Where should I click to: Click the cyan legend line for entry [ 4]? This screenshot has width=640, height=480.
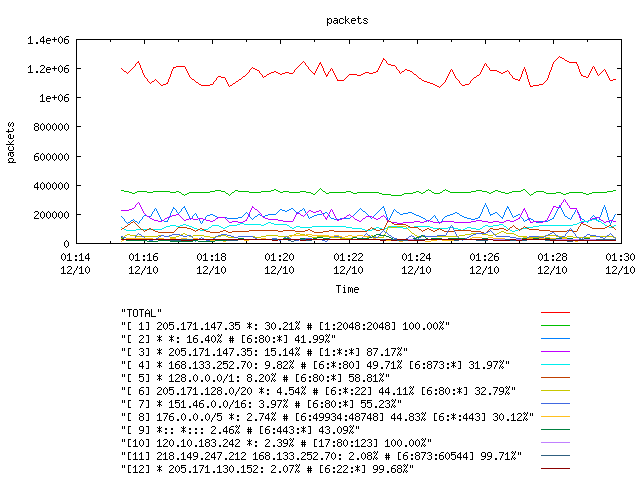pyautogui.click(x=556, y=364)
